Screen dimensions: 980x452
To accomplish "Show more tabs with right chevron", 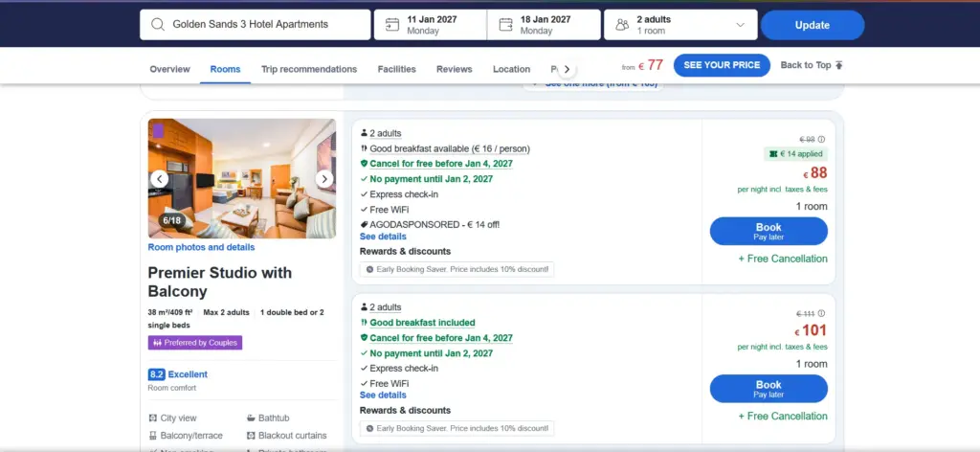I will 567,69.
